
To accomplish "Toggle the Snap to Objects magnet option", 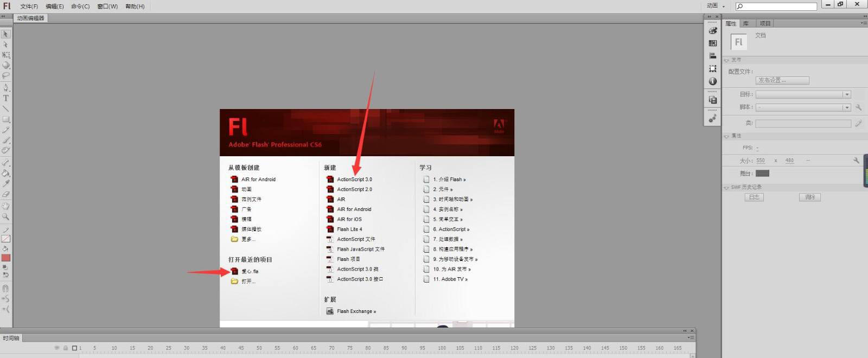I will 5,288.
